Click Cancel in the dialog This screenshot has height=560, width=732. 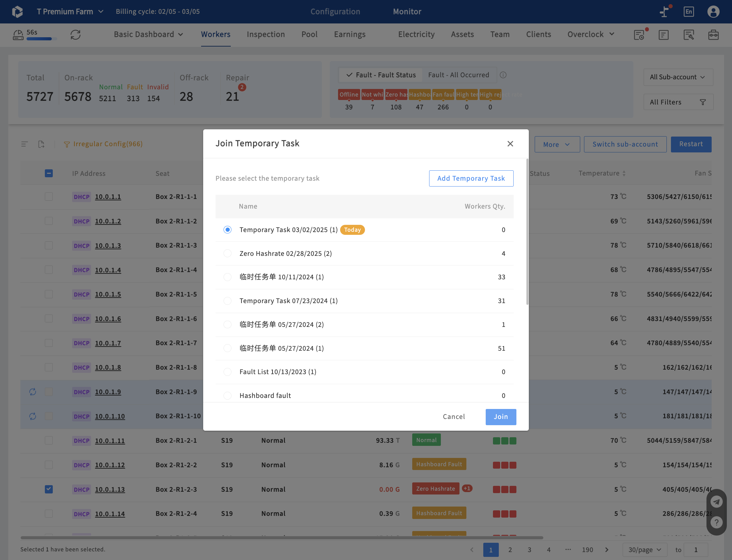coord(454,417)
